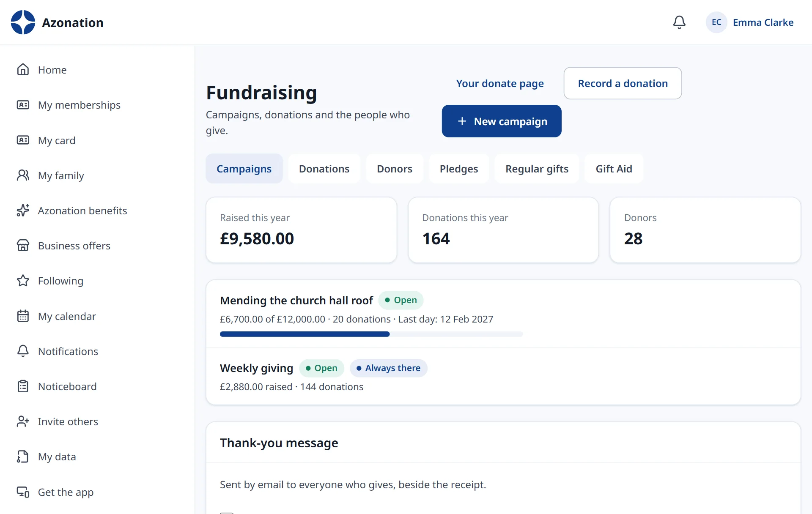Screen dimensions: 812x514
Task: Click the church hall roof progress bar
Action: [371, 334]
